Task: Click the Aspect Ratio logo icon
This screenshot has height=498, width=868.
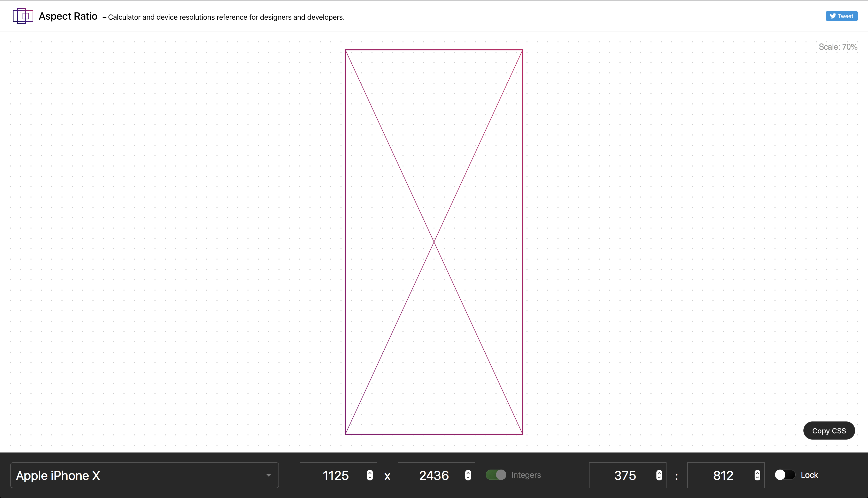Action: coord(23,16)
